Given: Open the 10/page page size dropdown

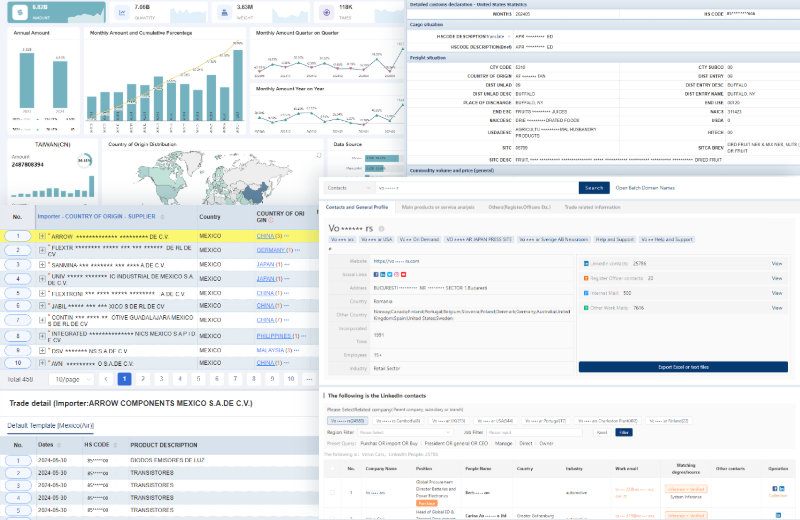Looking at the screenshot, I should [x=70, y=380].
